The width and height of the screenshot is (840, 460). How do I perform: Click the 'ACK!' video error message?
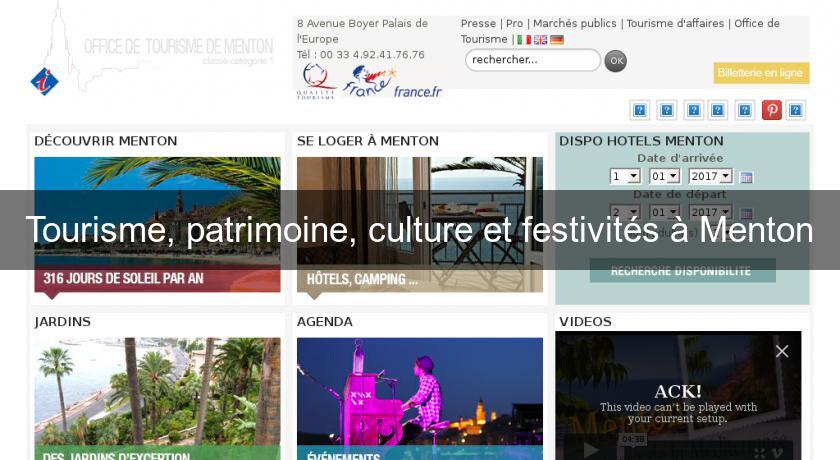[x=678, y=392]
